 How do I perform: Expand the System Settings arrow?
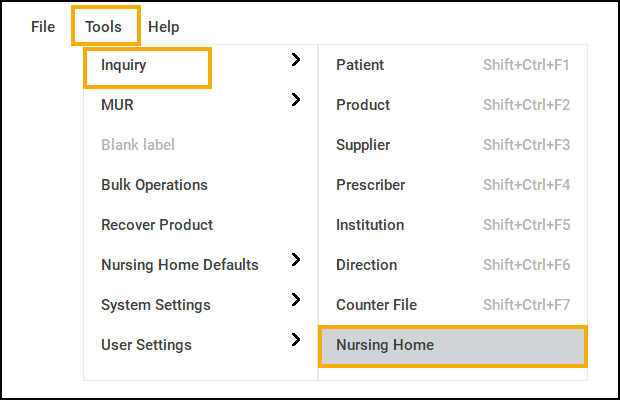point(295,300)
